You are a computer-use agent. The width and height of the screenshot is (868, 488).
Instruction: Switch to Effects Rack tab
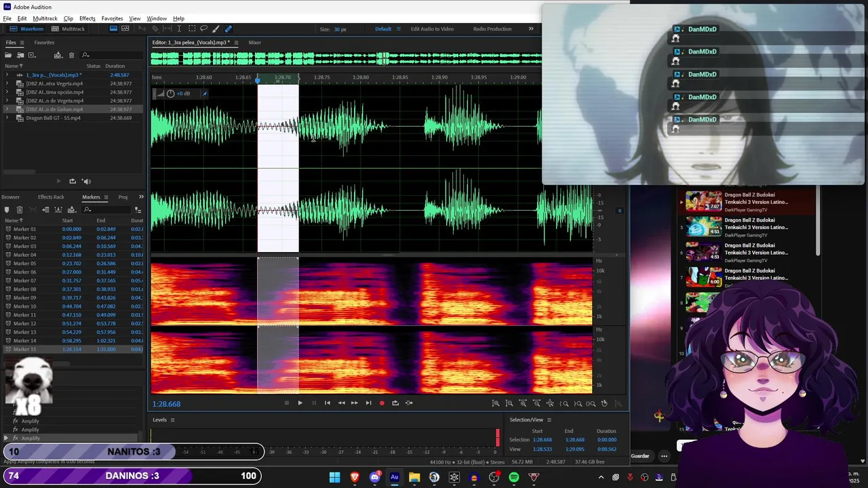[x=51, y=197]
